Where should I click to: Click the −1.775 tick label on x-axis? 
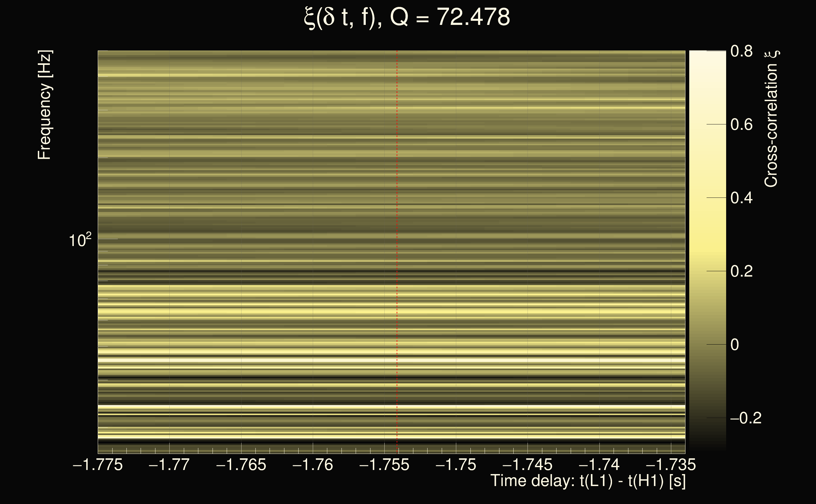pyautogui.click(x=98, y=465)
